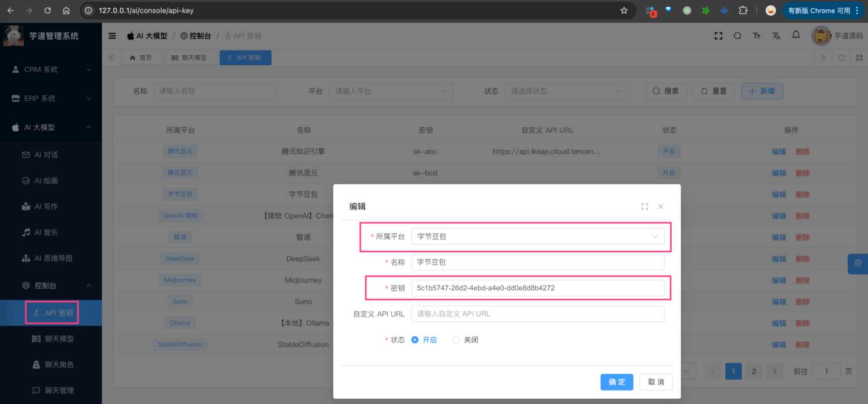Click the 自定义 API URL input field

537,314
